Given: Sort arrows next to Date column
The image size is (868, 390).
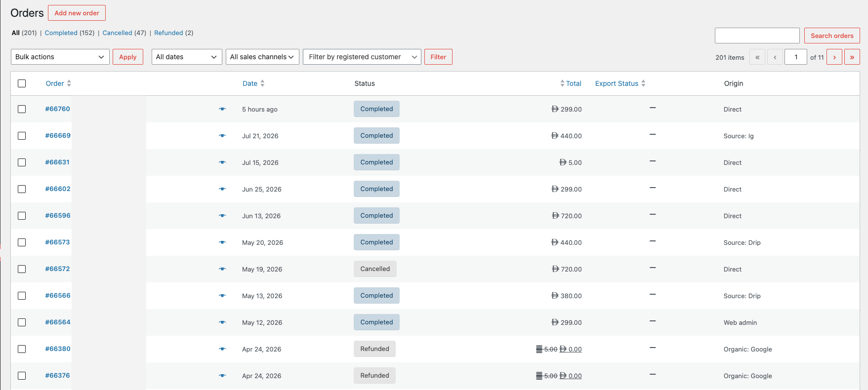Looking at the screenshot, I should click(262, 83).
